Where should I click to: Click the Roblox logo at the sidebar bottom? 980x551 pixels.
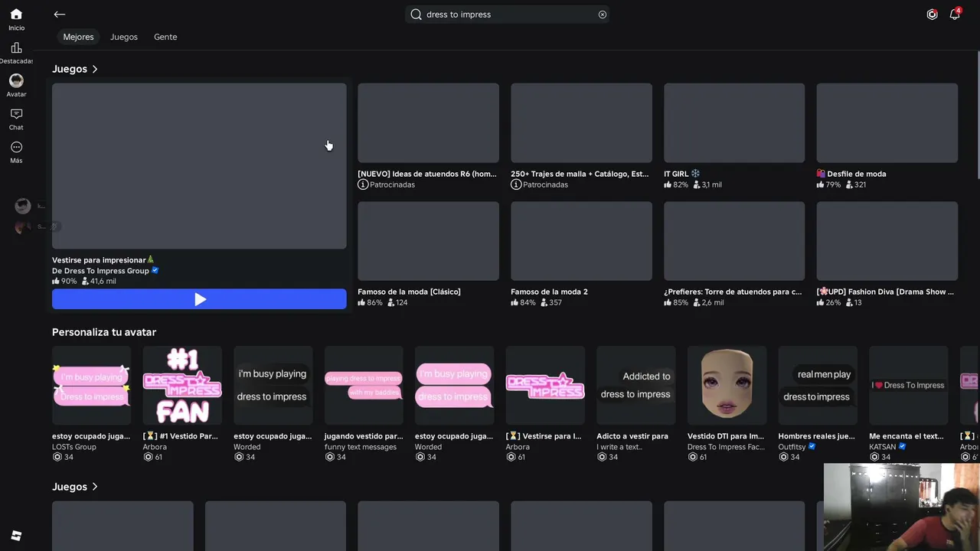(x=16, y=536)
